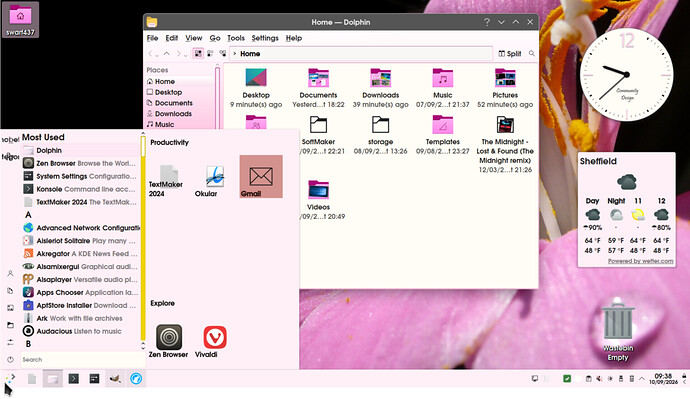Open Zen Browser entry in Most Used
690x399 pixels.
click(x=81, y=163)
